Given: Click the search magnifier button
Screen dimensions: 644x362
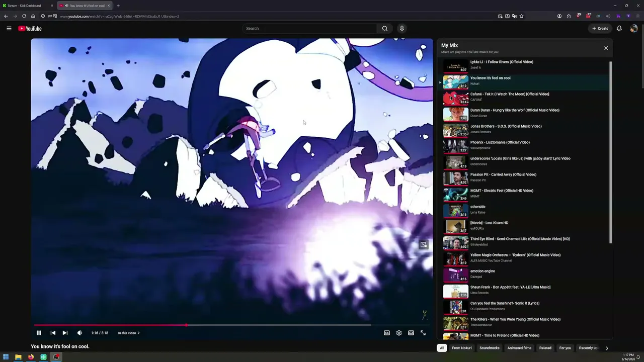Looking at the screenshot, I should click(385, 29).
